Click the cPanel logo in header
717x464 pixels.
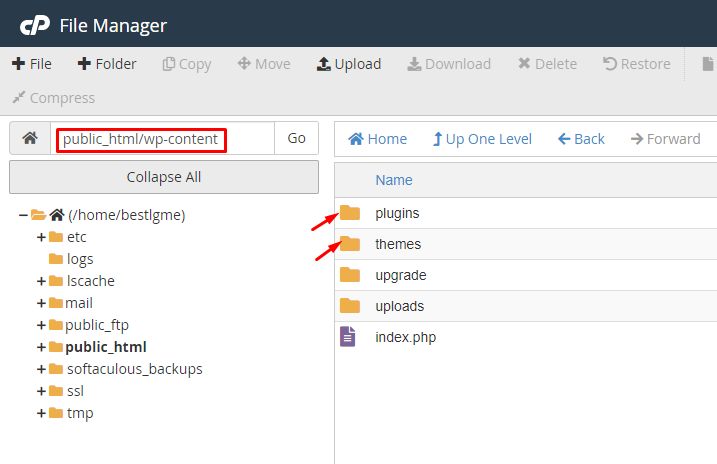point(35,25)
